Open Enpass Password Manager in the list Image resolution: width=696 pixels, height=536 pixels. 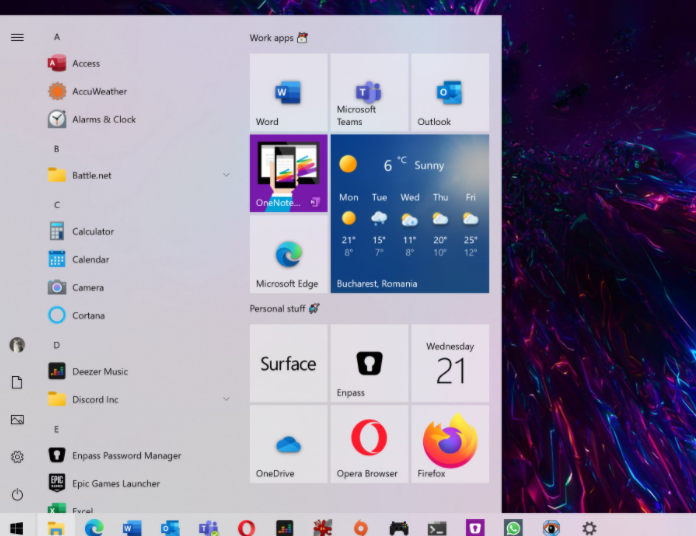coord(138,455)
